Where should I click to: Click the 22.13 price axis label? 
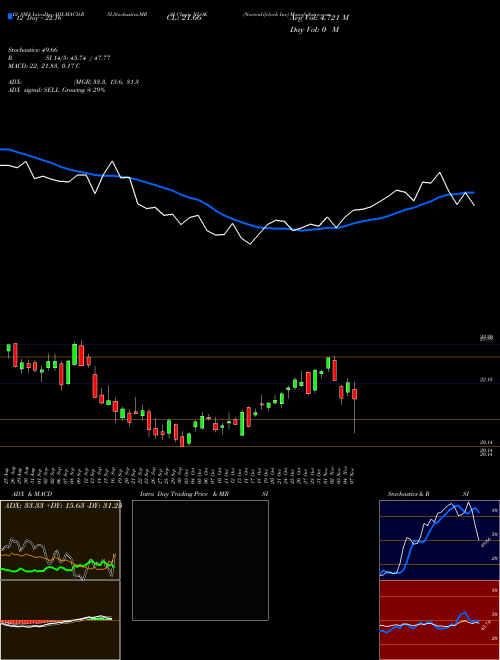486,380
